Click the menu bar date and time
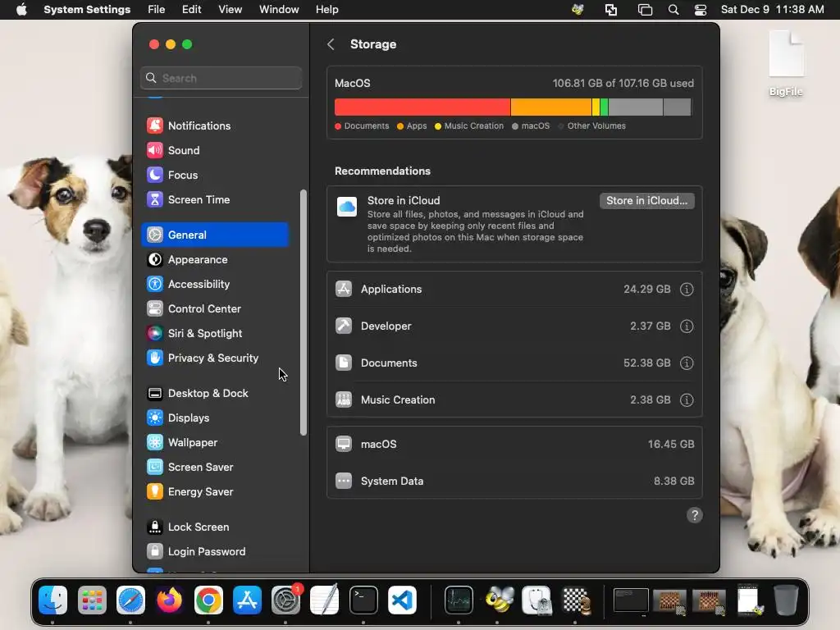Viewport: 840px width, 630px height. click(x=772, y=10)
